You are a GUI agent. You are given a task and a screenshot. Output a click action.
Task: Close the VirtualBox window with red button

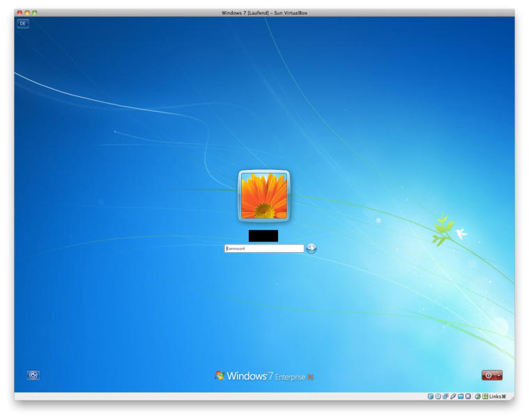tap(20, 13)
